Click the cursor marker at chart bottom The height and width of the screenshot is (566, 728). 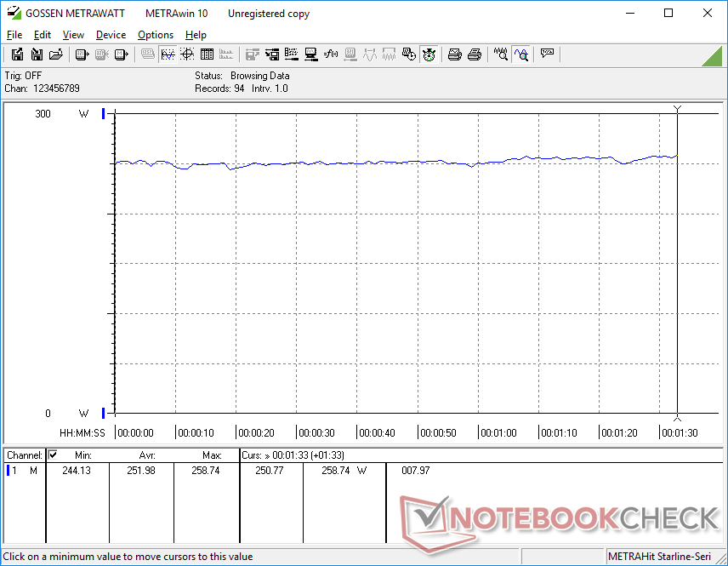tap(677, 417)
